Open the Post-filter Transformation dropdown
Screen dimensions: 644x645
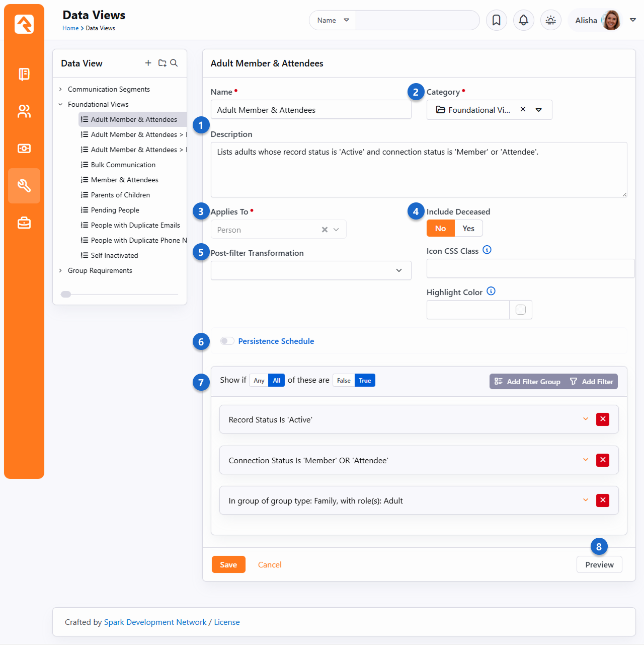pos(310,270)
